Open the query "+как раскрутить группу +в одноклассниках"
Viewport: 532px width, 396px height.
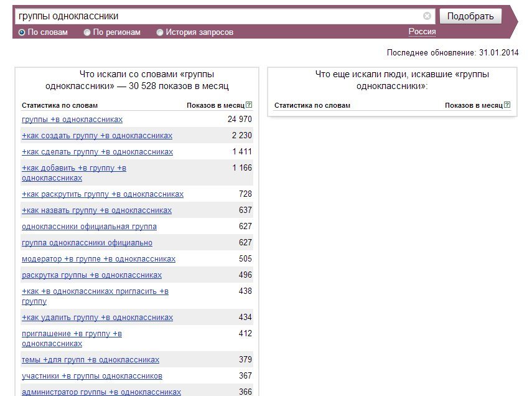(x=103, y=194)
